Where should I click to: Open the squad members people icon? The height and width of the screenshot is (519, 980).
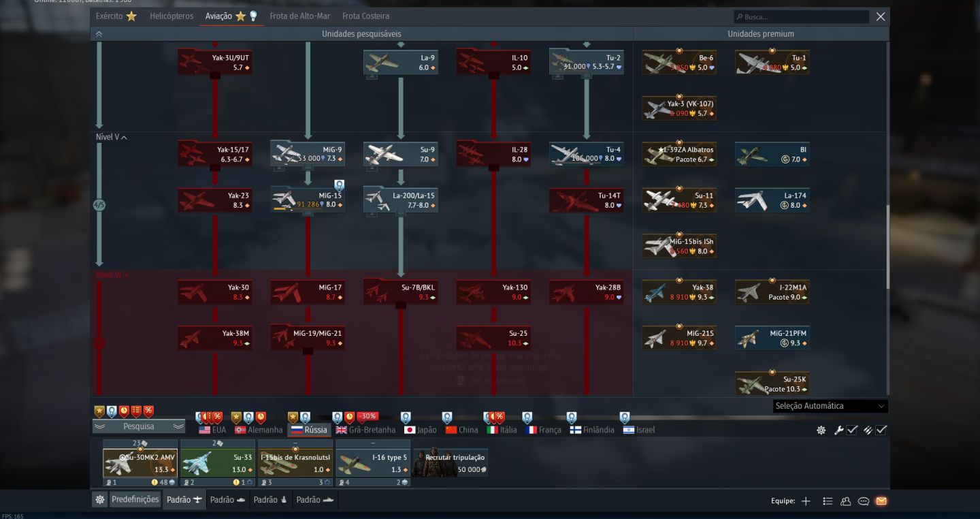click(846, 501)
